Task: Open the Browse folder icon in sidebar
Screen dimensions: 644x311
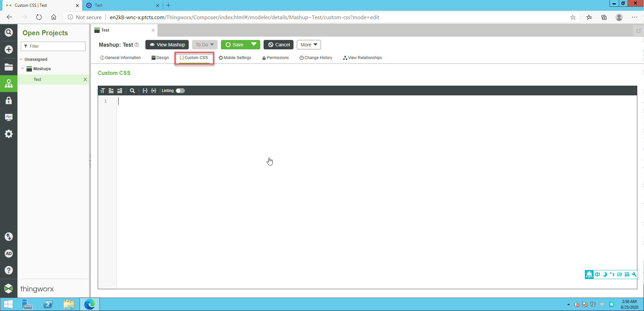Action: 8,67
